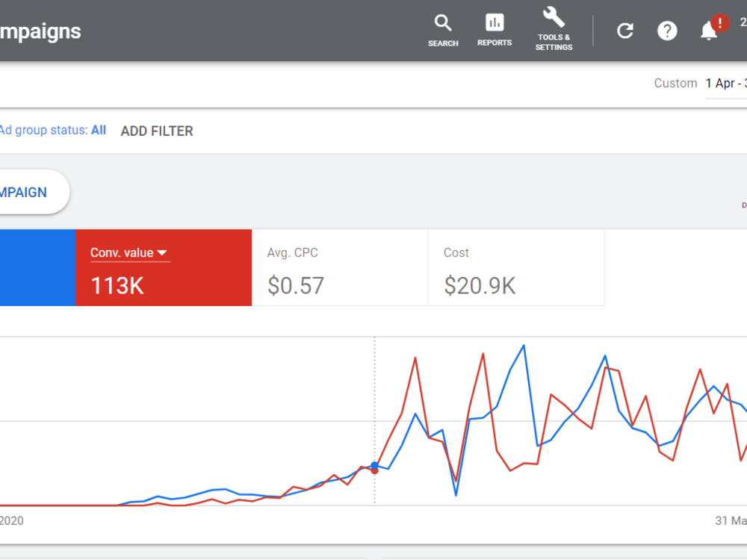Open the Search tool in header
747x560 pixels.
[x=443, y=31]
